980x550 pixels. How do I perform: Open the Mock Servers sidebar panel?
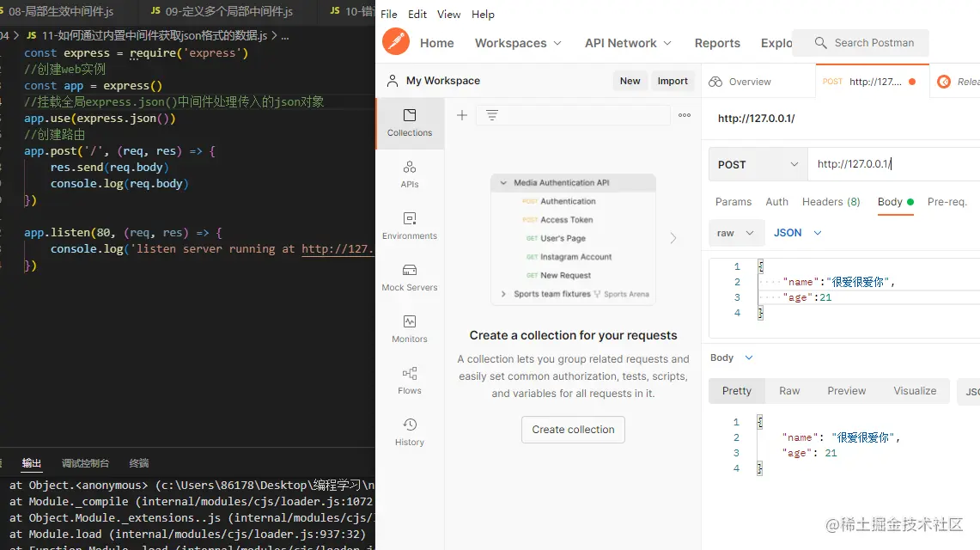point(410,278)
